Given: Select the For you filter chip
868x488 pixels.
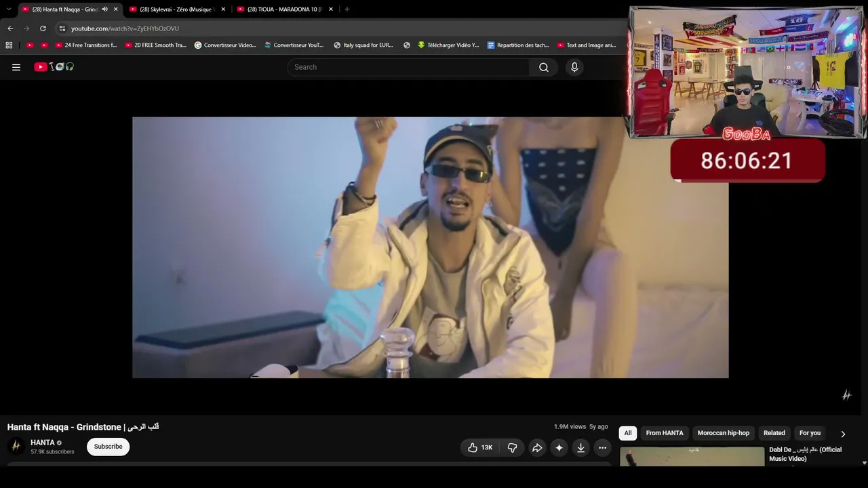Looking at the screenshot, I should pyautogui.click(x=810, y=433).
